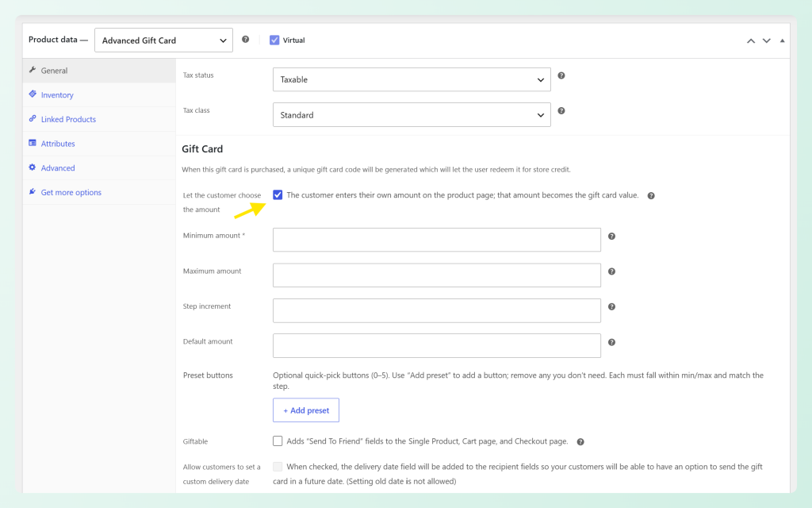
Task: Focus the Minimum amount input field
Action: click(437, 240)
